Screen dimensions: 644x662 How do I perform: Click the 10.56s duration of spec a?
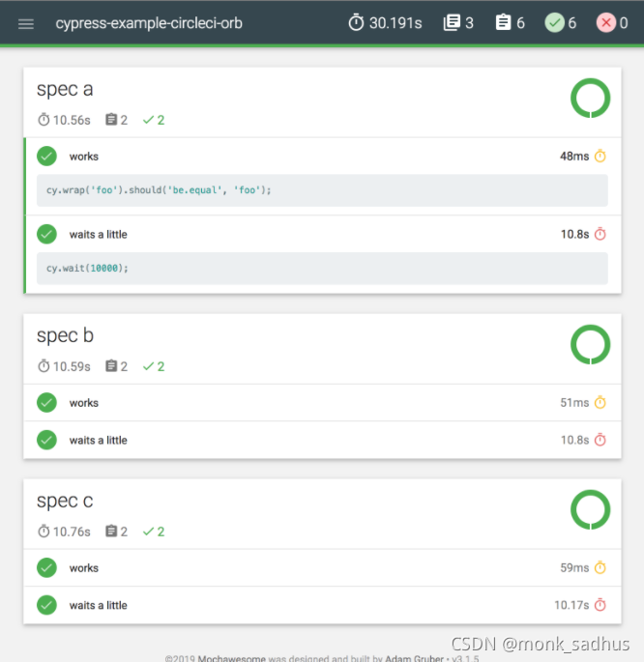coord(72,121)
